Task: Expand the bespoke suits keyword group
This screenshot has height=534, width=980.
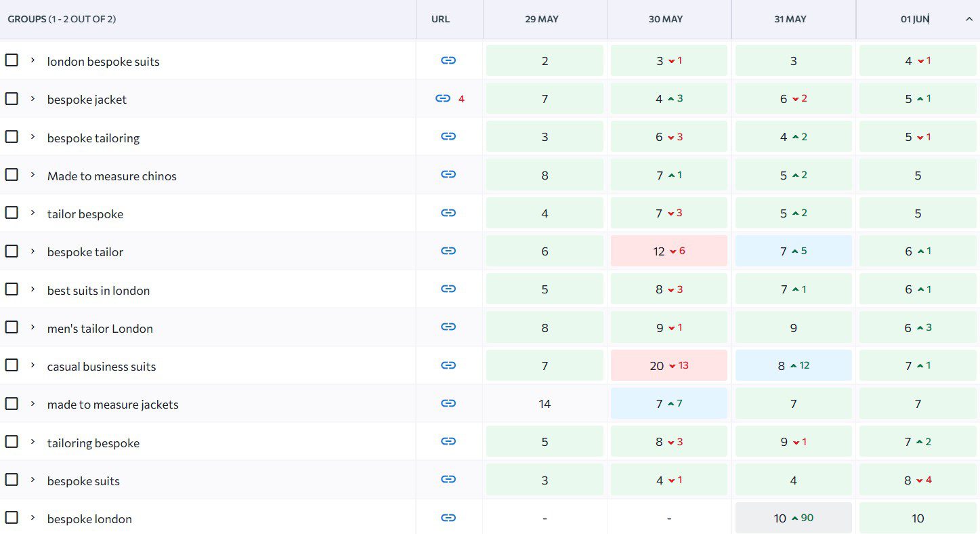Action: 32,479
